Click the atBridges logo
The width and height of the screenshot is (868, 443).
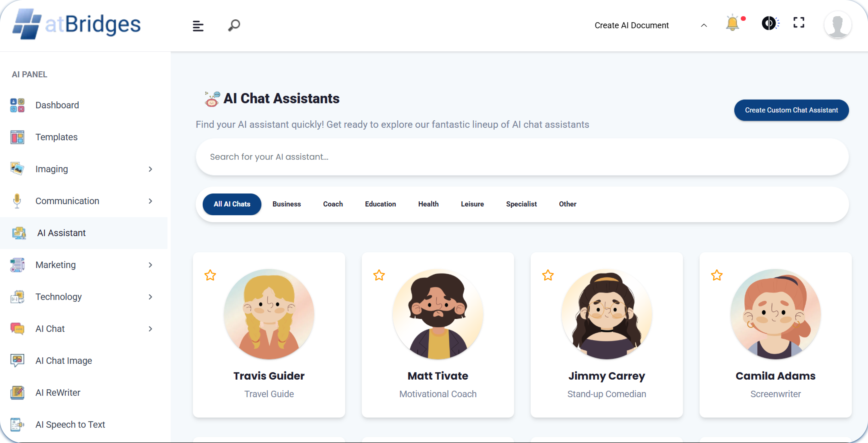(x=77, y=24)
